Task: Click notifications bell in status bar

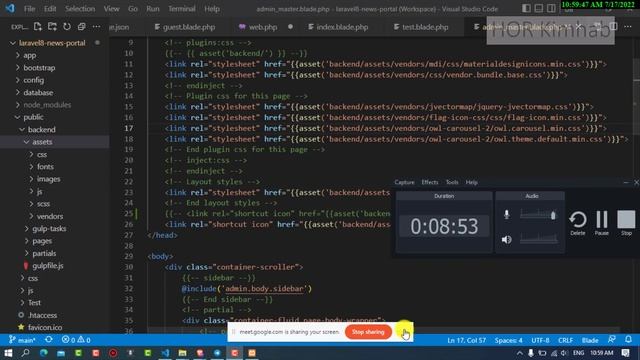Action: click(628, 340)
